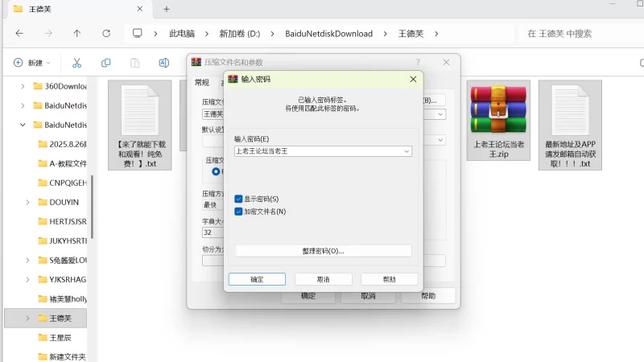The width and height of the screenshot is (644, 362).
Task: Click the Paste icon in Explorer toolbar
Action: 134,63
